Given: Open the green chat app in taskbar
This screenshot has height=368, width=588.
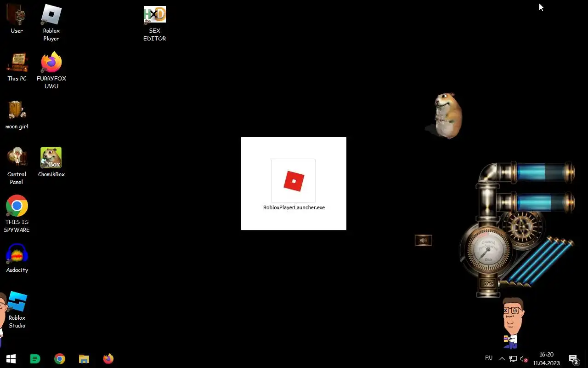Looking at the screenshot, I should [x=35, y=359].
